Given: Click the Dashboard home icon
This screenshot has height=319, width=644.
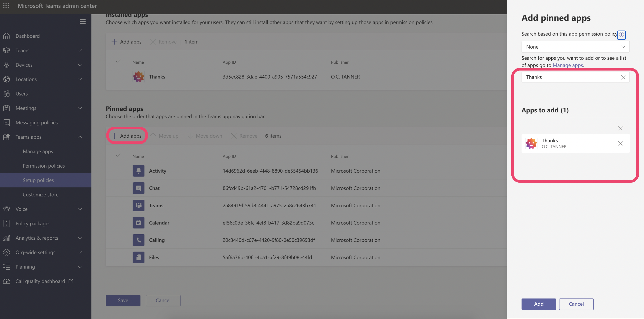Looking at the screenshot, I should [7, 36].
